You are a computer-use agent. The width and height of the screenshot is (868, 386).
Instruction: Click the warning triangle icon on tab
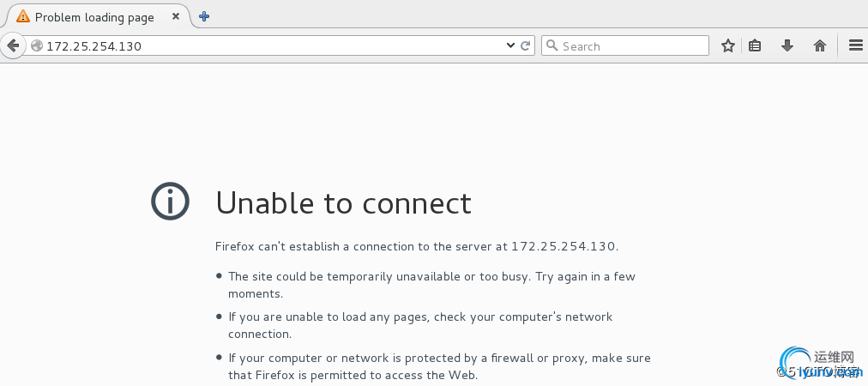point(22,16)
